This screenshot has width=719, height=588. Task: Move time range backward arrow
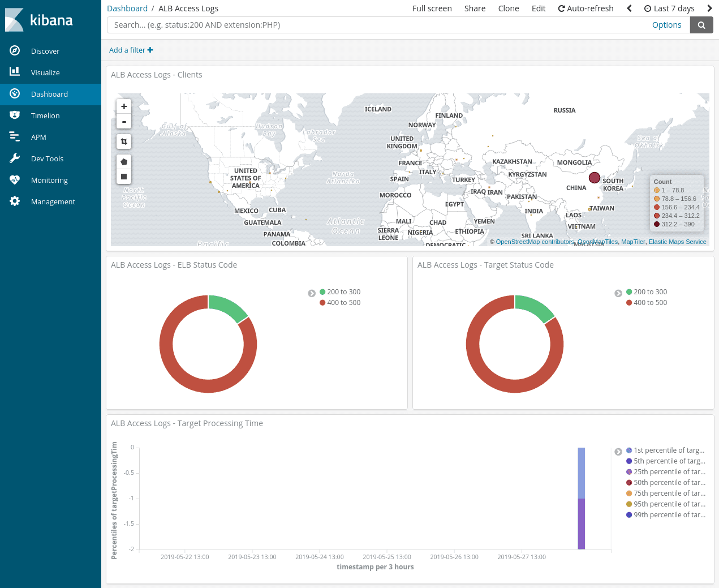[629, 8]
